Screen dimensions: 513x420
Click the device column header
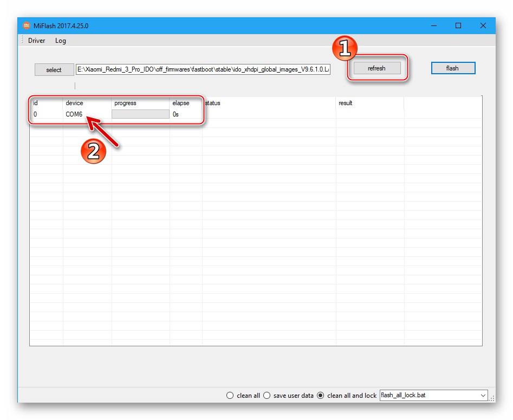[74, 103]
